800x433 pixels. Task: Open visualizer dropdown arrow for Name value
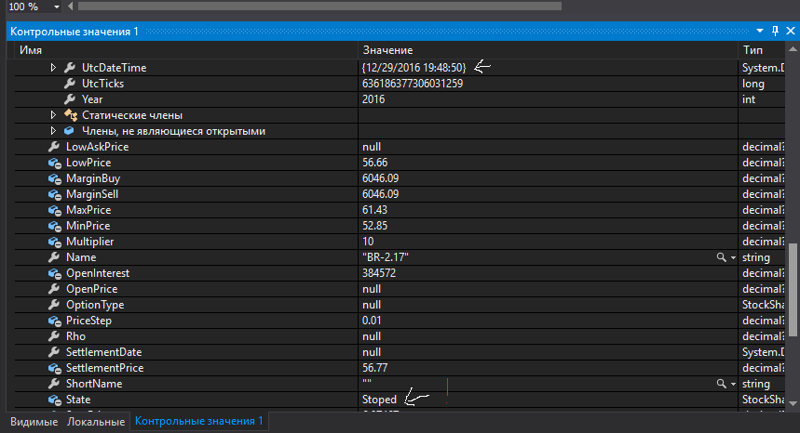point(732,257)
